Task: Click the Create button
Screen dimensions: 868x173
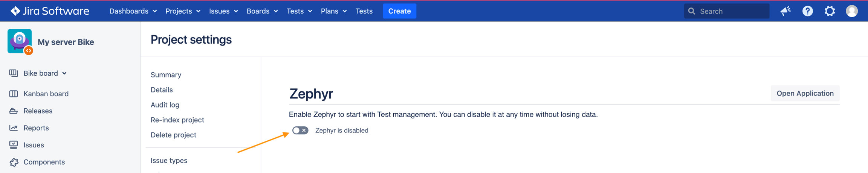Action: [399, 11]
